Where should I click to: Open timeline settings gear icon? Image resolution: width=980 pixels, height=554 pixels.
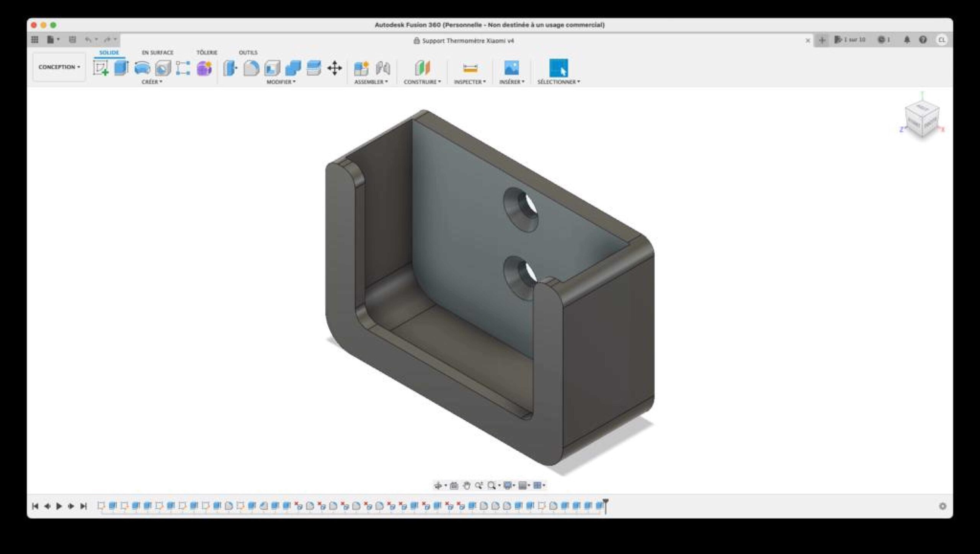(942, 506)
